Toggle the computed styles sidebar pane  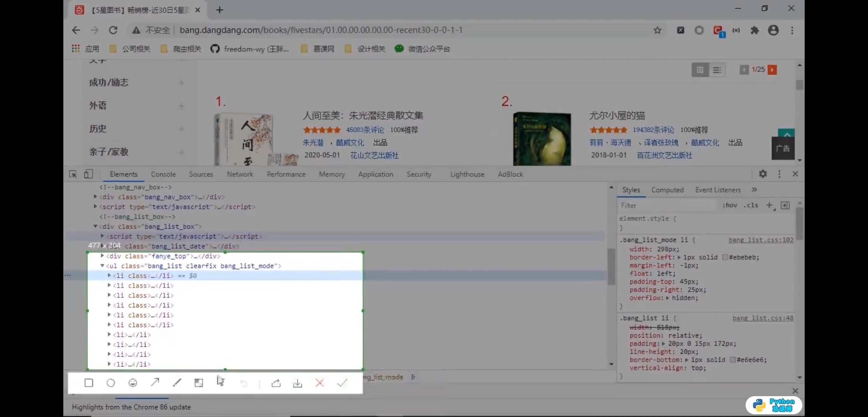(x=785, y=205)
